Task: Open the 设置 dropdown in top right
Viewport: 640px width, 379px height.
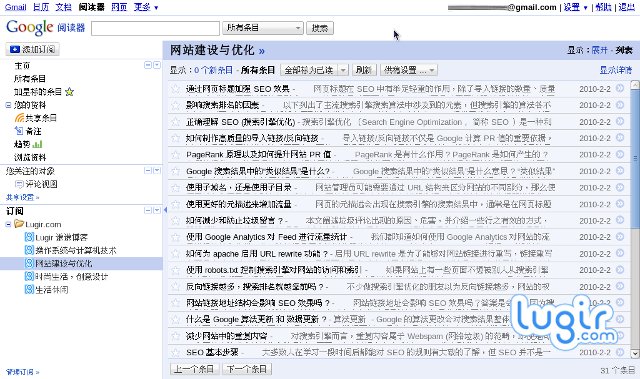Action: 575,7
